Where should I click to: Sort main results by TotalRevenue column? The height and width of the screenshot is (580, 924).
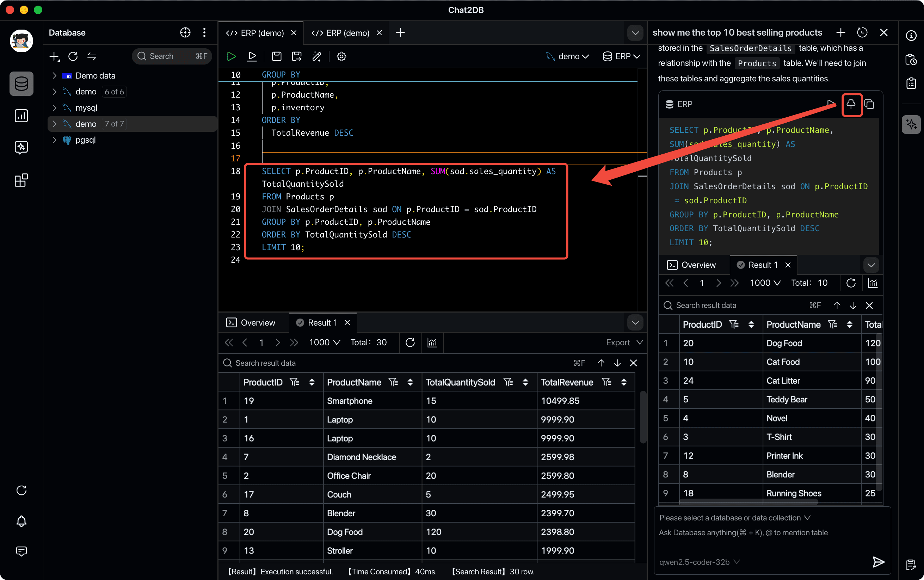coord(624,382)
